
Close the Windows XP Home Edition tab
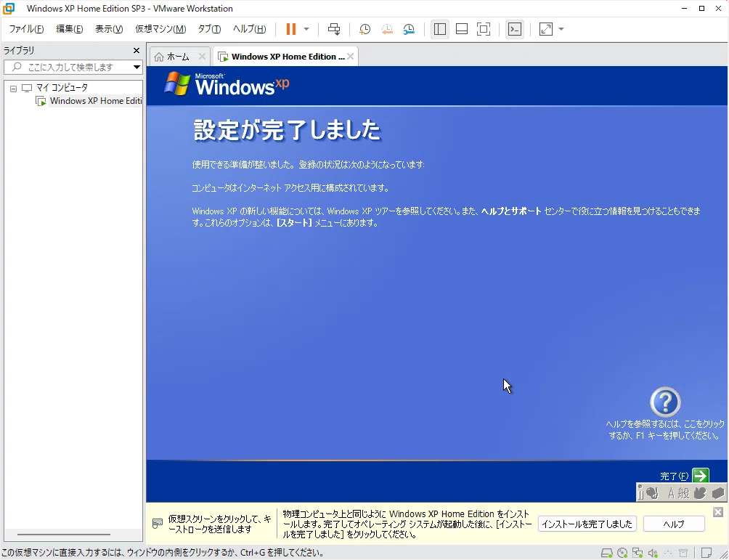[350, 56]
